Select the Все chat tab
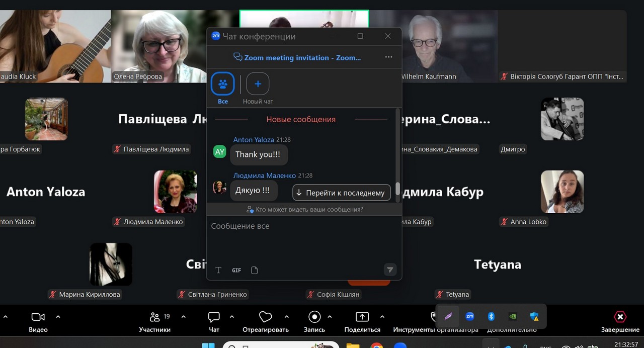The image size is (644, 348). (223, 84)
